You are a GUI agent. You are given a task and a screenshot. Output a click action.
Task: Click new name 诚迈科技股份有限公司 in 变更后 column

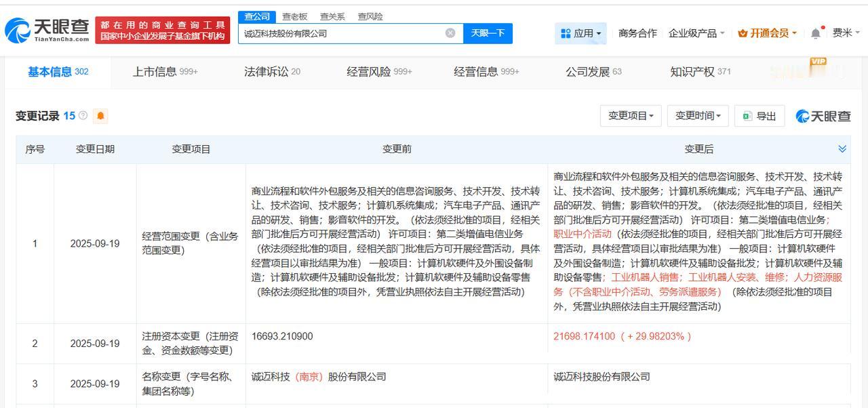pos(601,377)
